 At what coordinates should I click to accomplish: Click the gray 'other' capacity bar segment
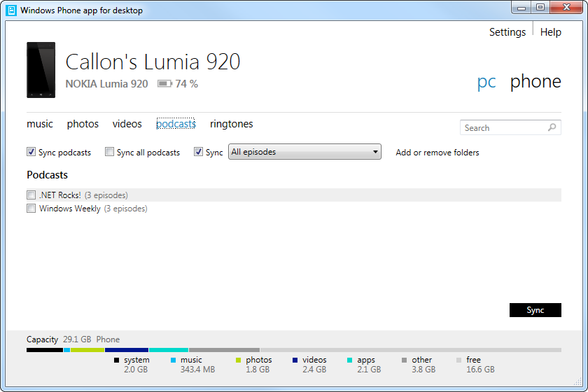coord(224,350)
